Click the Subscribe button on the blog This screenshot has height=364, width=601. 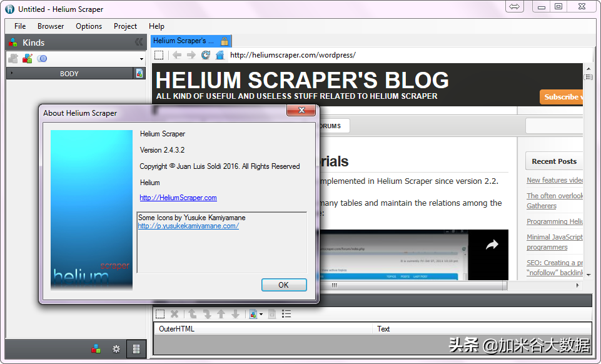coord(562,97)
